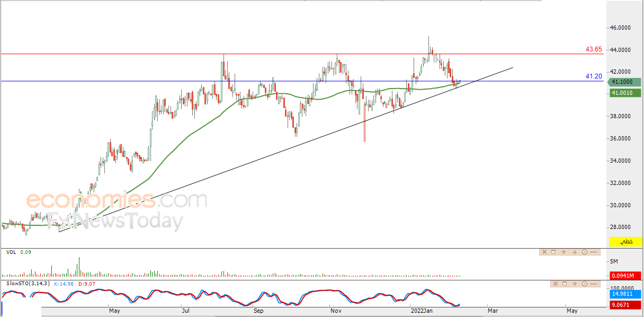Open more options for VOL panel

click(594, 252)
